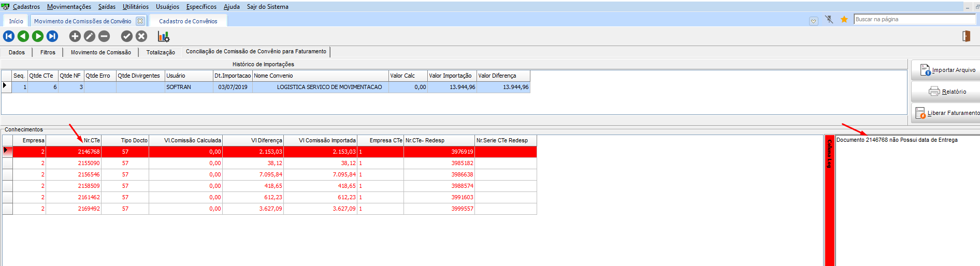Open the Utilitários menu

pos(136,7)
